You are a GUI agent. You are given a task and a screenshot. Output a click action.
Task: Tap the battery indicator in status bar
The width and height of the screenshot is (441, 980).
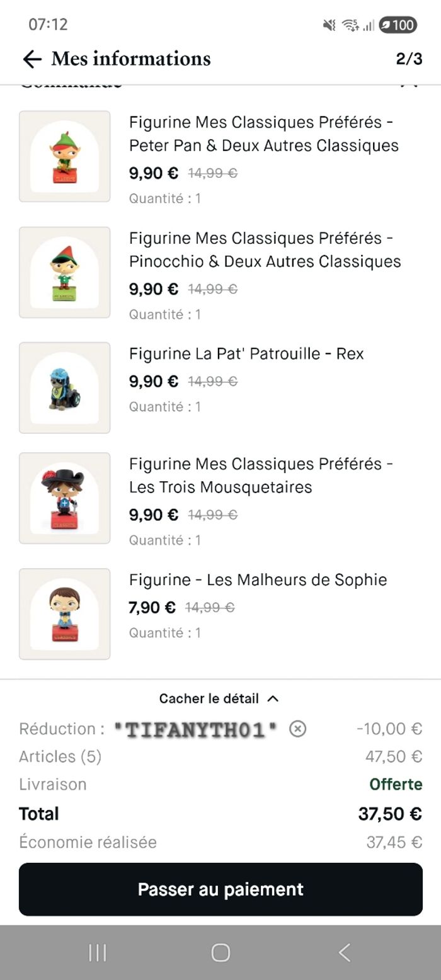398,25
